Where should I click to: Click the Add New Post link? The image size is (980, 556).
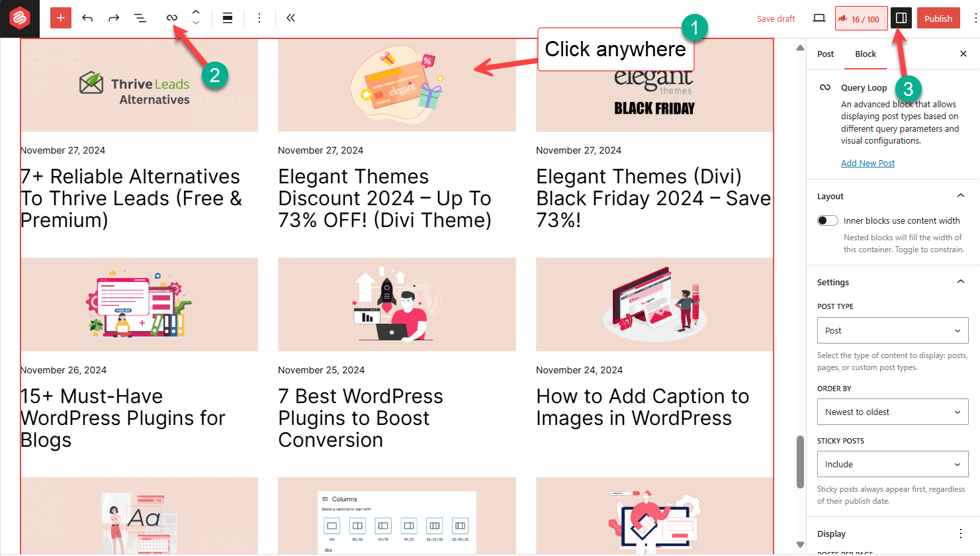tap(868, 163)
